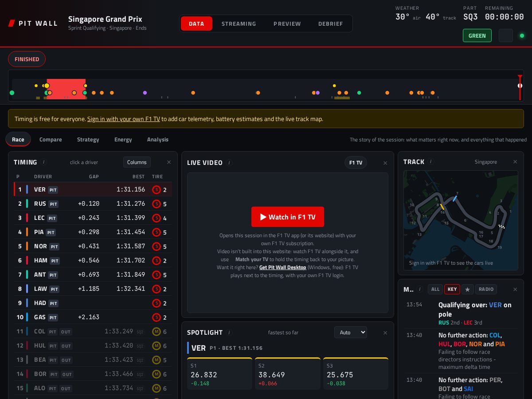Image resolution: width=532 pixels, height=399 pixels.
Task: Filter messages to ALL
Action: click(x=435, y=289)
